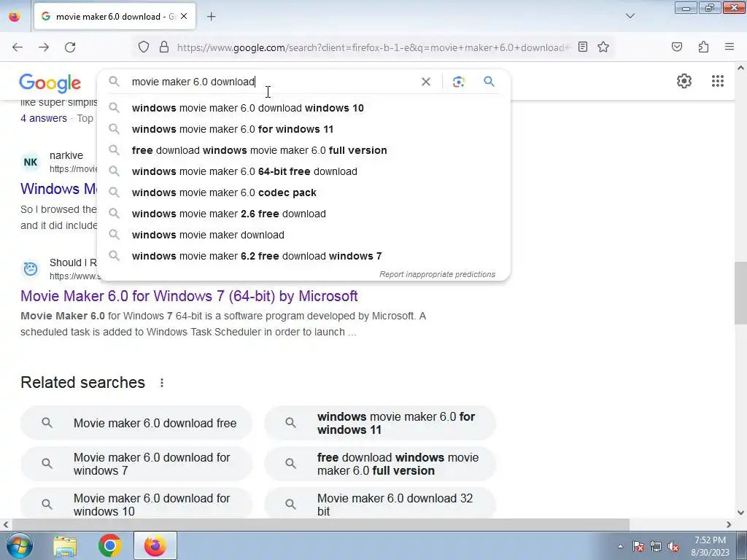747x560 pixels.
Task: Reload the current page
Action: pos(70,47)
